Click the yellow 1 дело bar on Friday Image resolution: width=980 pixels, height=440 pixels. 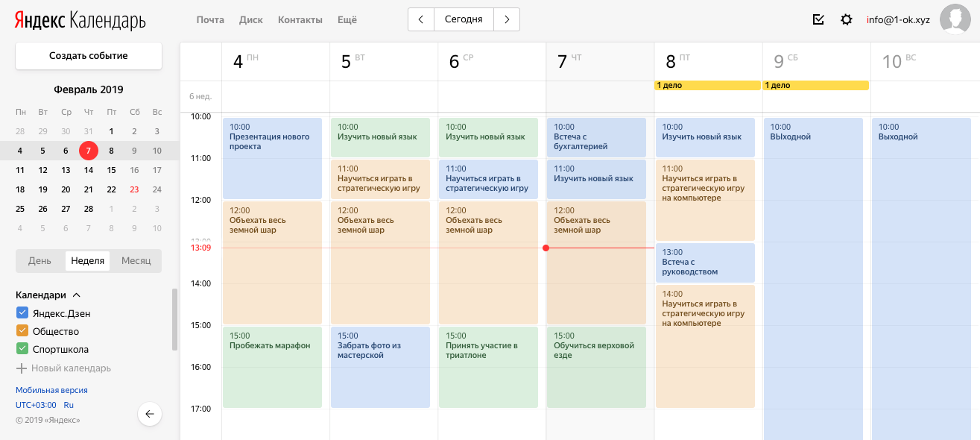707,86
